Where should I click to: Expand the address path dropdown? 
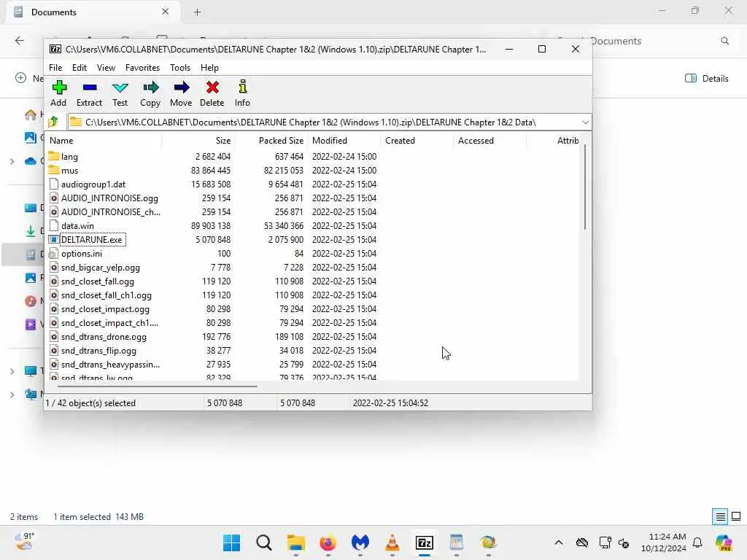coord(585,122)
